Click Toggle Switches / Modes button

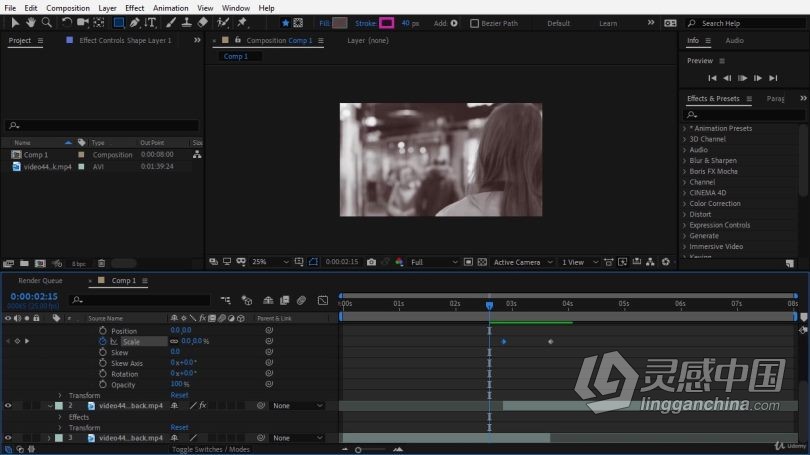coord(211,449)
